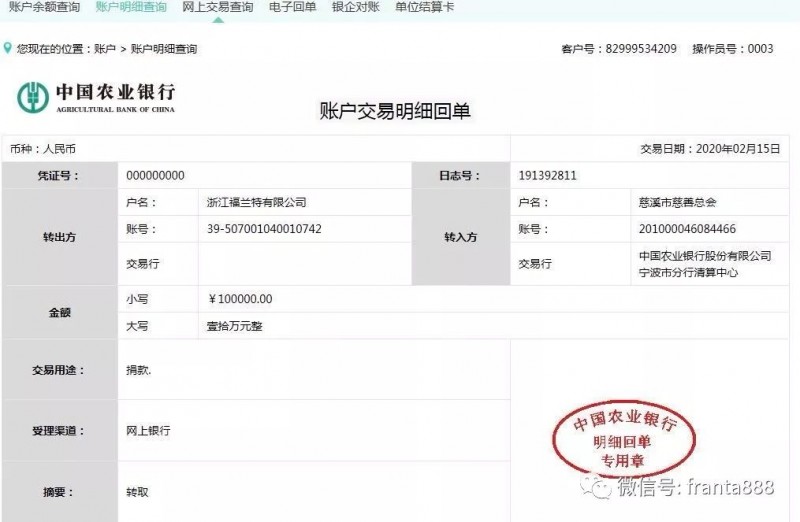The width and height of the screenshot is (800, 522).
Task: Click the 日志号 label cell
Action: click(x=461, y=176)
